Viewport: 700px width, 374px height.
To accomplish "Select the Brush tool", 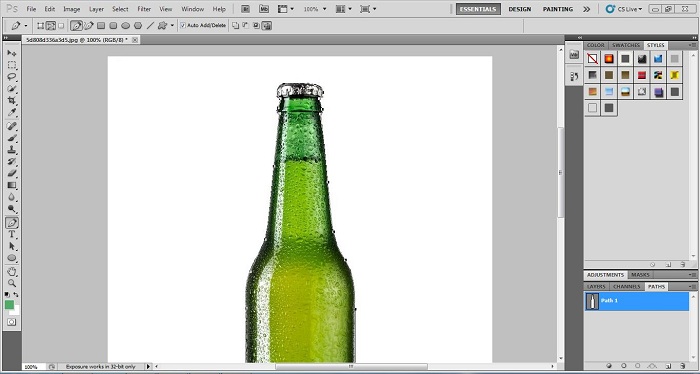I will pos(12,138).
